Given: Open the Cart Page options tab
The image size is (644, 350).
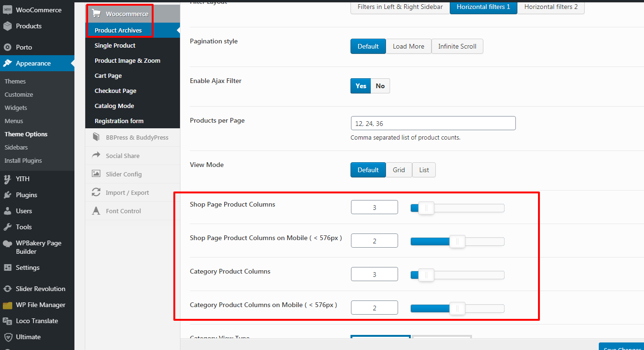Looking at the screenshot, I should (132, 75).
